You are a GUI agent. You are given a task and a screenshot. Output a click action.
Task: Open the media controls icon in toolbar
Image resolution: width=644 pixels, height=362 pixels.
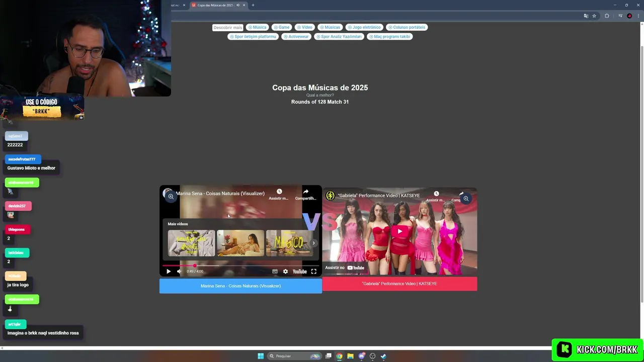620,16
